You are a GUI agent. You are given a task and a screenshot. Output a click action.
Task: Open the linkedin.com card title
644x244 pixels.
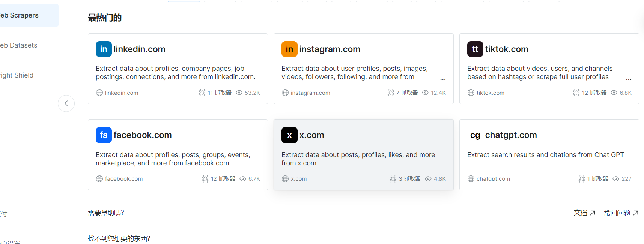[x=139, y=49]
